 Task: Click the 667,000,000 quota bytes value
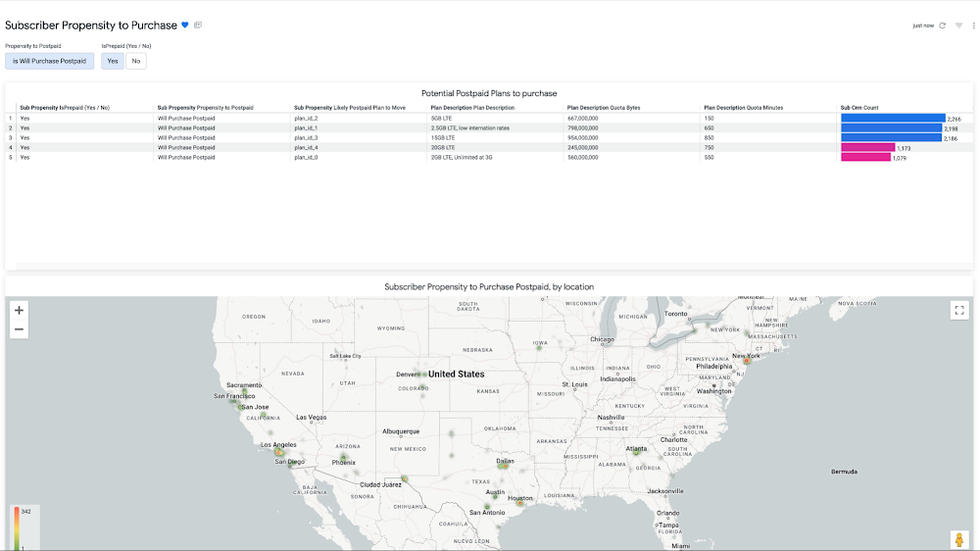coord(582,119)
